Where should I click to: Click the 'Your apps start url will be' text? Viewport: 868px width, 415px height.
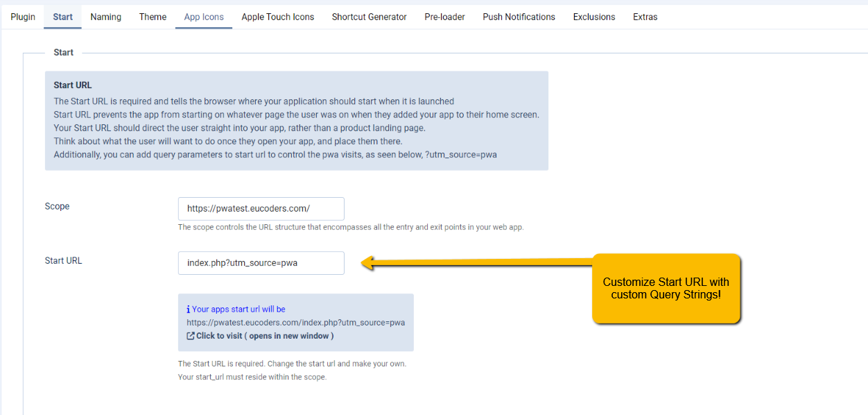coord(238,310)
